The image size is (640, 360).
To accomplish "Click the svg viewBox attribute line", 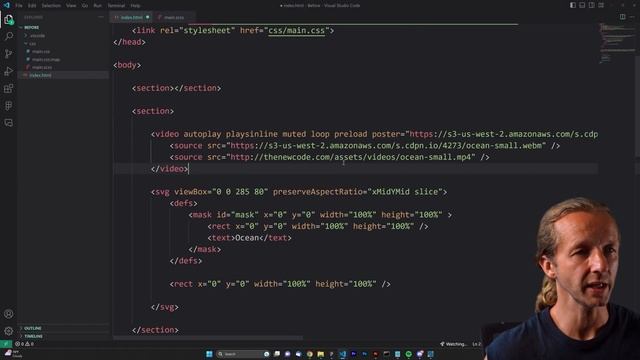I will click(299, 192).
